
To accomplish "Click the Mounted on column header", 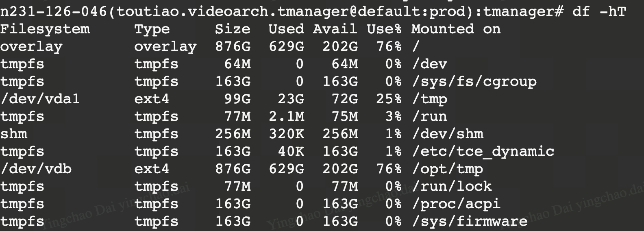I will [x=456, y=29].
